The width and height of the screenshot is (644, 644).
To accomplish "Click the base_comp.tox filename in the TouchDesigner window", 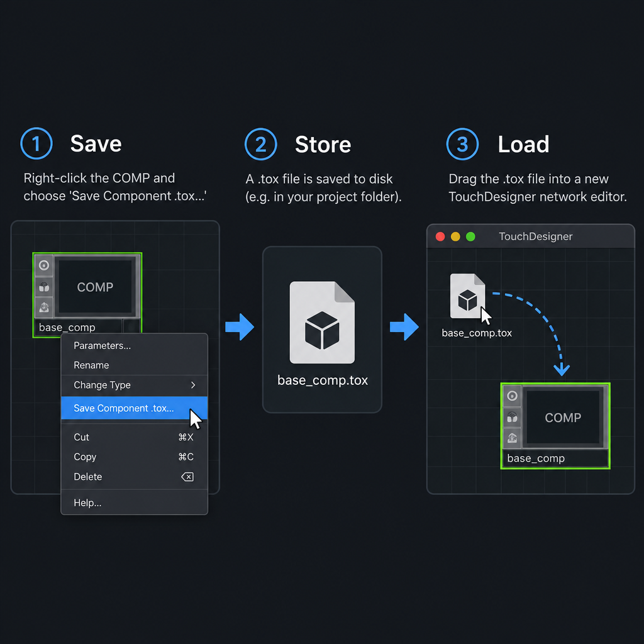I will coord(477,333).
